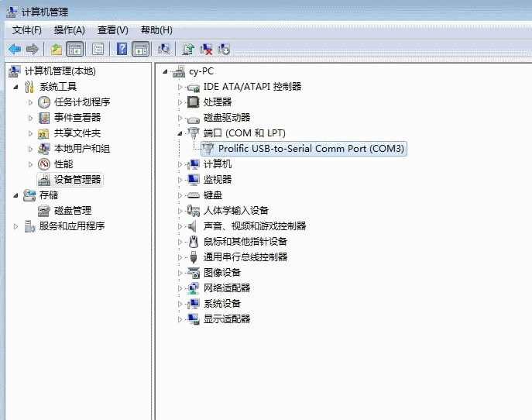Click the Up one level folder icon
532x420 pixels.
[x=57, y=50]
